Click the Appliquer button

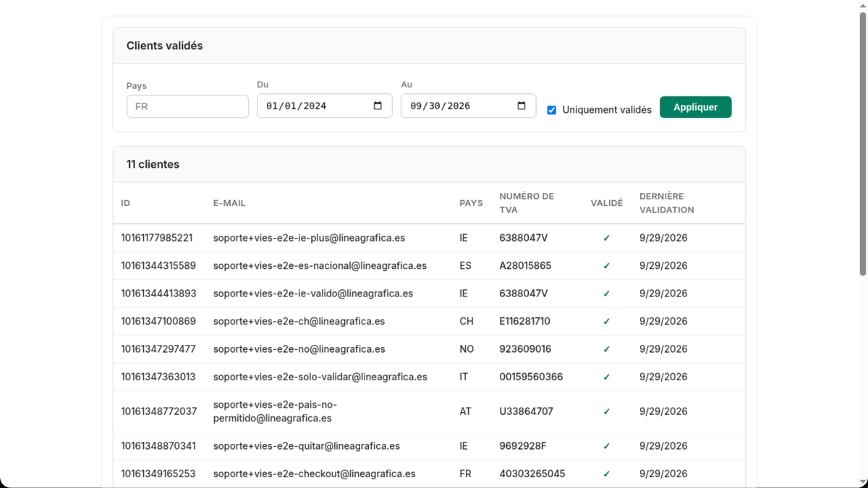pyautogui.click(x=695, y=107)
